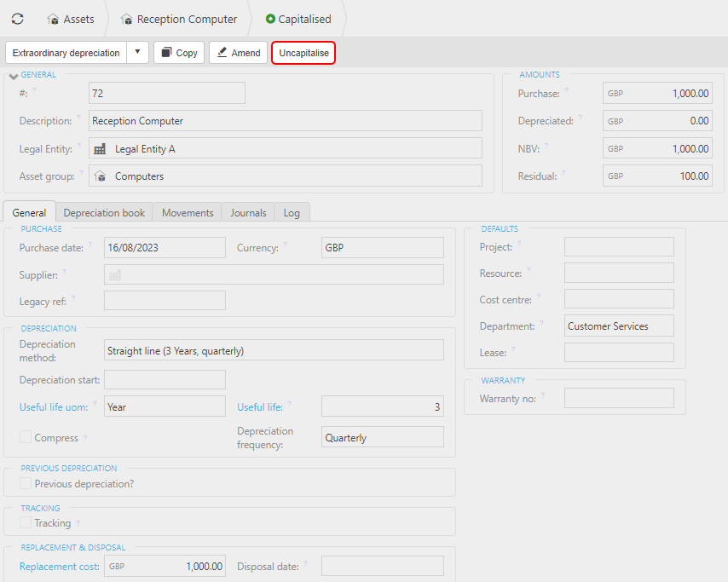Image resolution: width=728 pixels, height=582 pixels.
Task: Switch to the Depreciation book tab
Action: coord(104,212)
